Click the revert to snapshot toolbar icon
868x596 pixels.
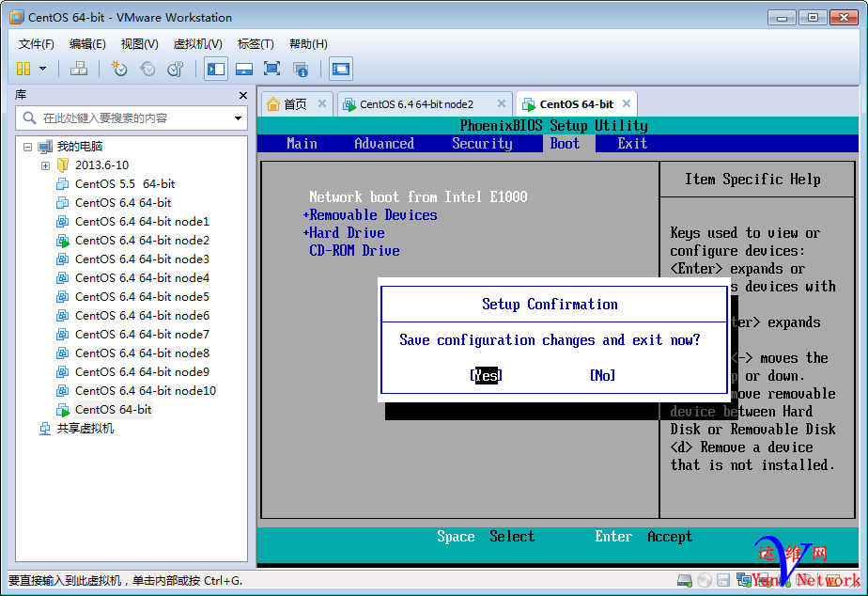click(x=147, y=69)
